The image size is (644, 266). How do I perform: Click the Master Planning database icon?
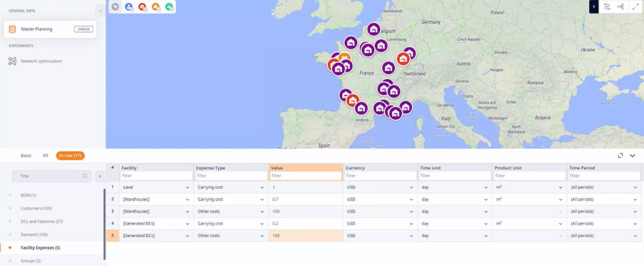pos(12,29)
